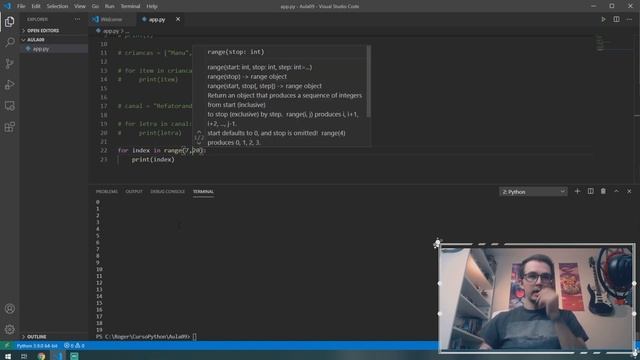Open the '2: Python' terminal dropdown
This screenshot has height=360, width=640.
click(x=533, y=192)
